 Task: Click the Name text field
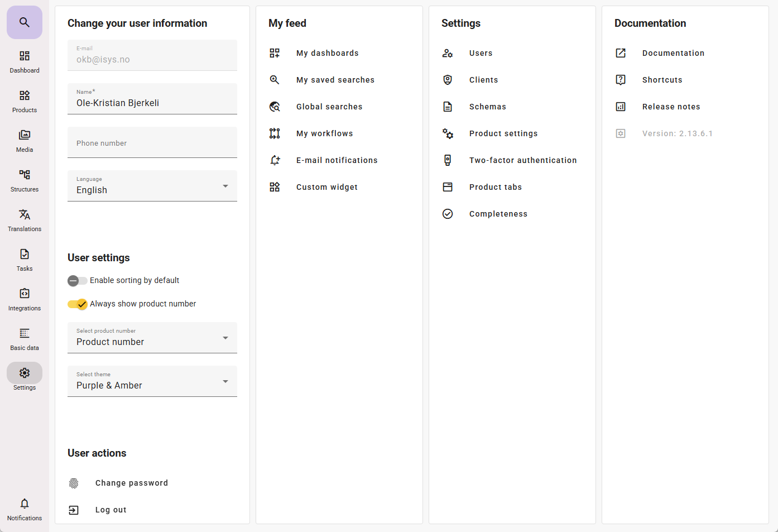point(152,103)
